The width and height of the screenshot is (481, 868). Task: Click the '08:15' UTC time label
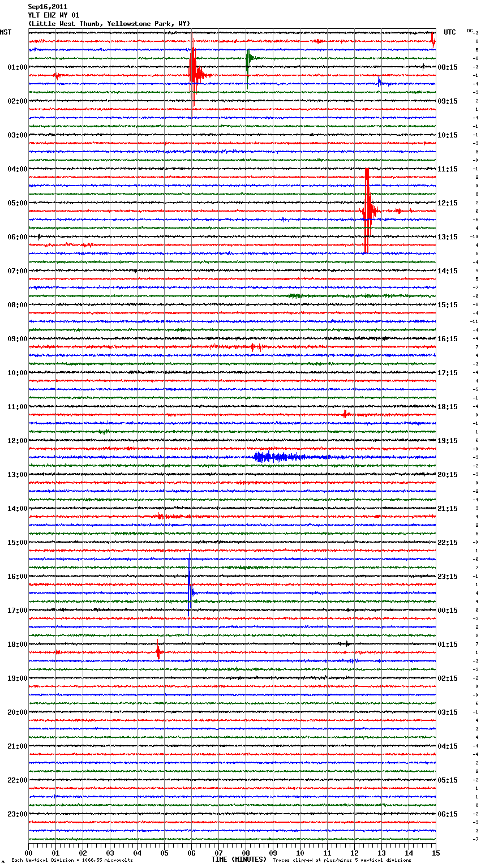point(448,67)
